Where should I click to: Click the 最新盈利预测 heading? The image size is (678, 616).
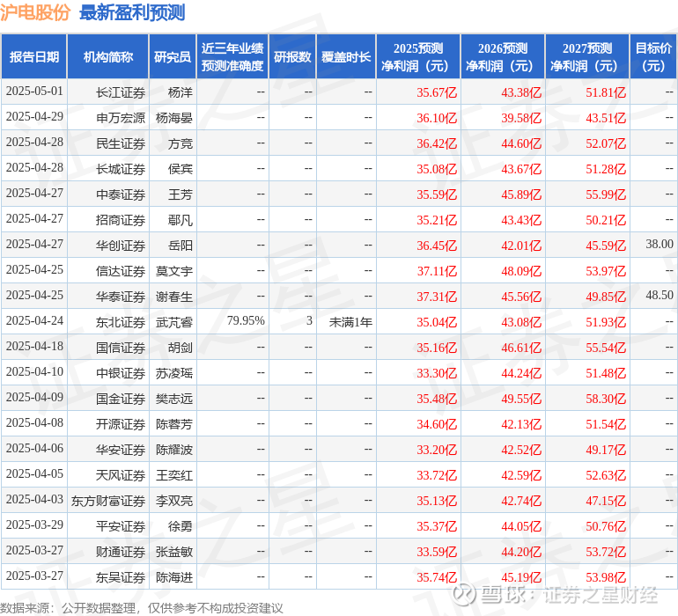click(x=132, y=12)
